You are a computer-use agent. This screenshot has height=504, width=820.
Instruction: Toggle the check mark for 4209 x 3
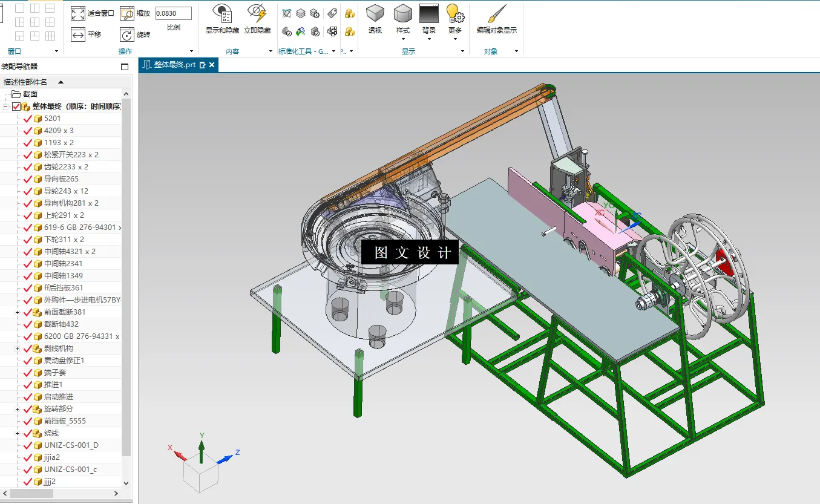point(27,131)
